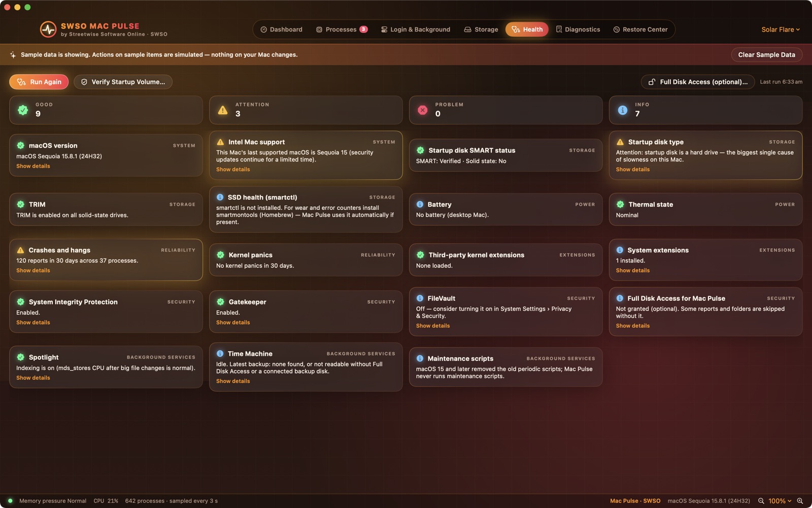This screenshot has width=812, height=508.
Task: Click the Kernel panics card title
Action: point(251,255)
